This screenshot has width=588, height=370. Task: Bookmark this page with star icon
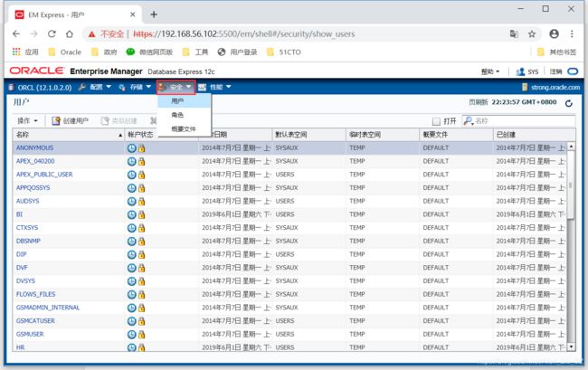coord(532,34)
